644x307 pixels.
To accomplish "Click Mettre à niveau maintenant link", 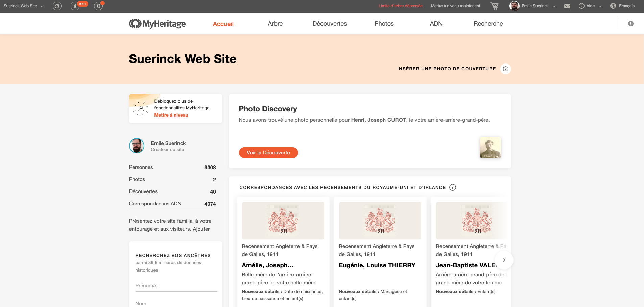I will (x=455, y=6).
